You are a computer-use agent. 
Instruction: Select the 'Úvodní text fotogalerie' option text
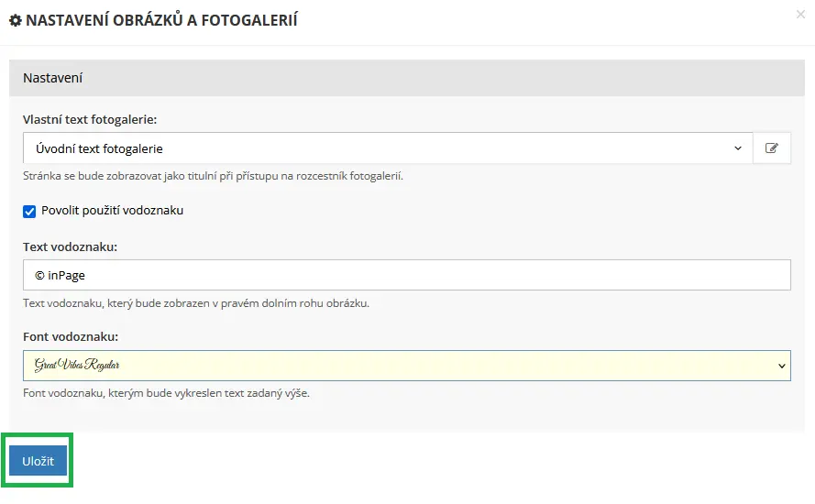[99, 148]
